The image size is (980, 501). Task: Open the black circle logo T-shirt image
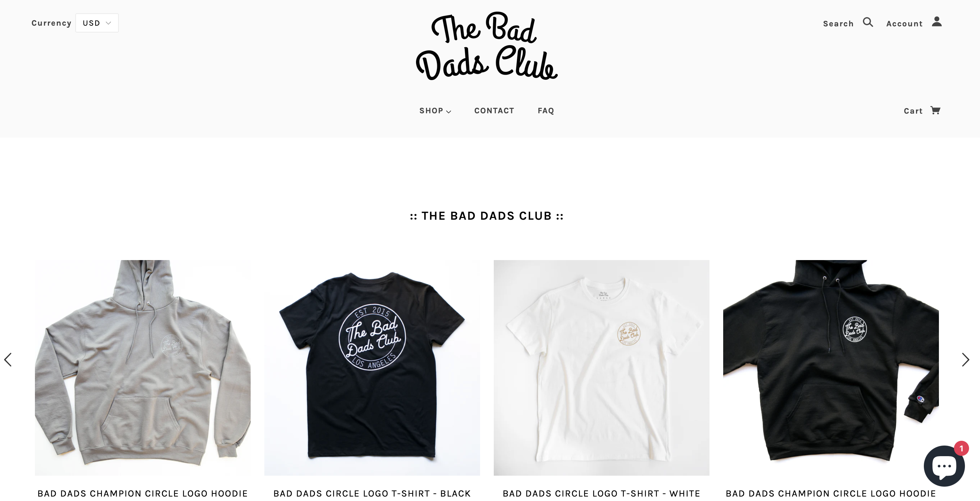[372, 368]
